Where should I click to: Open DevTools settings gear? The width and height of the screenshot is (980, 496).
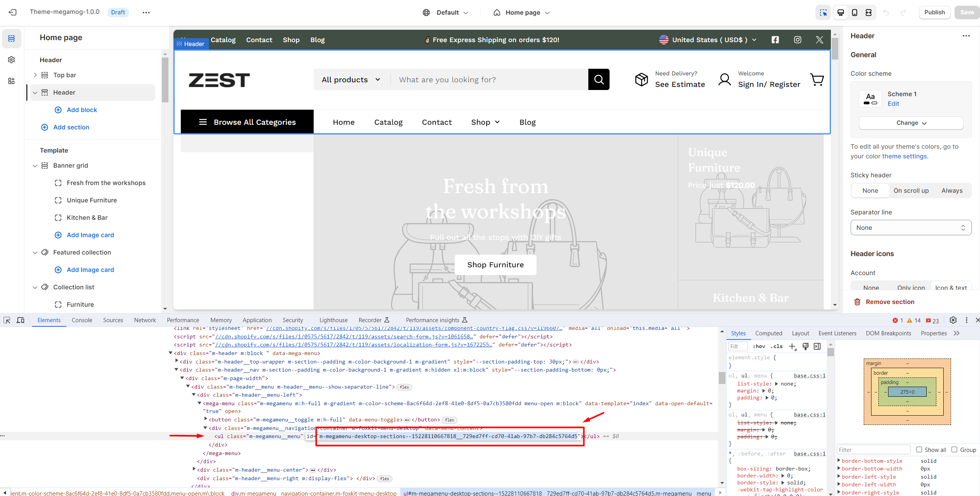click(x=953, y=320)
